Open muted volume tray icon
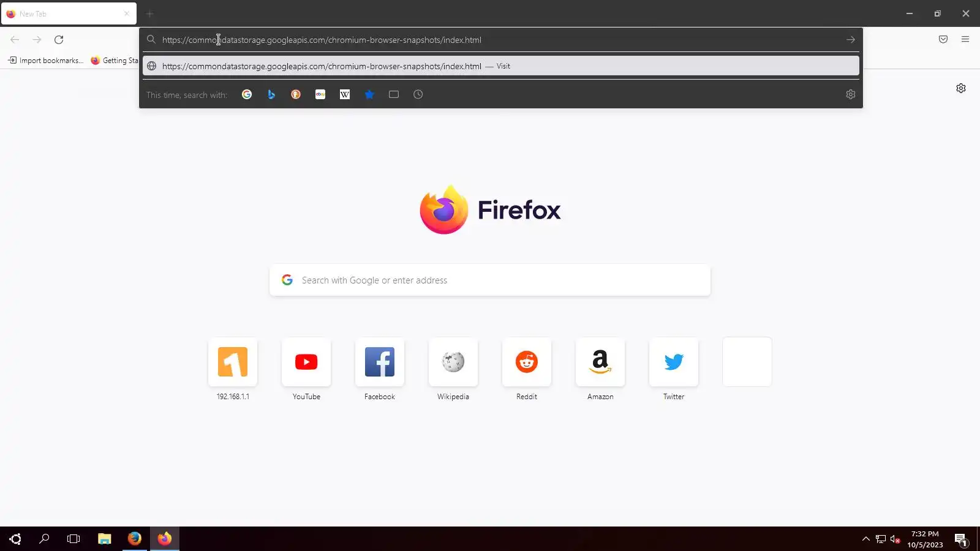The image size is (980, 551). click(x=895, y=539)
